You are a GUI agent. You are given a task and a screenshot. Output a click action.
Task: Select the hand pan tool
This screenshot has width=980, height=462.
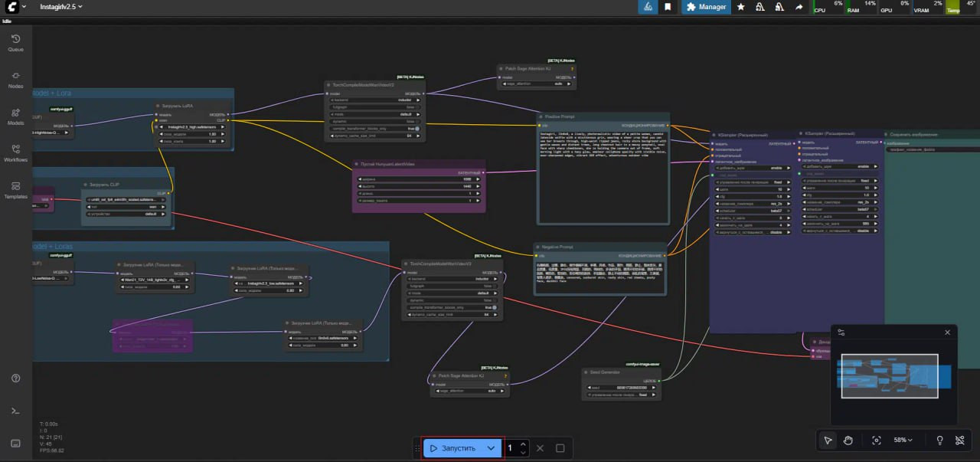point(848,440)
